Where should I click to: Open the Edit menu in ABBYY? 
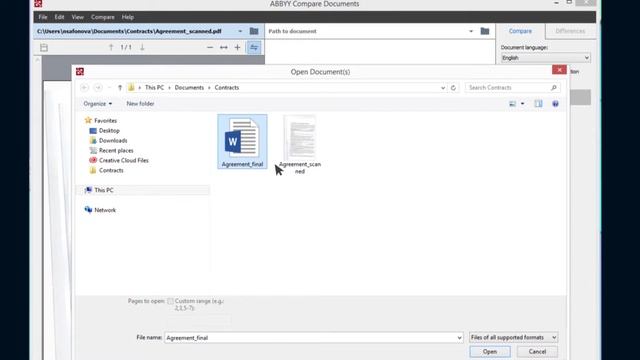click(59, 17)
